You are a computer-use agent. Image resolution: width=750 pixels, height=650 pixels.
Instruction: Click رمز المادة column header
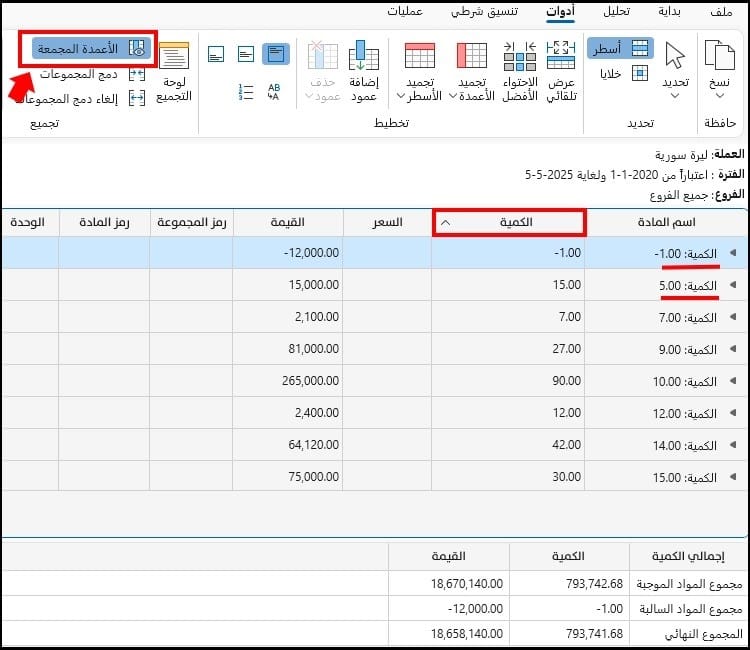coord(104,222)
